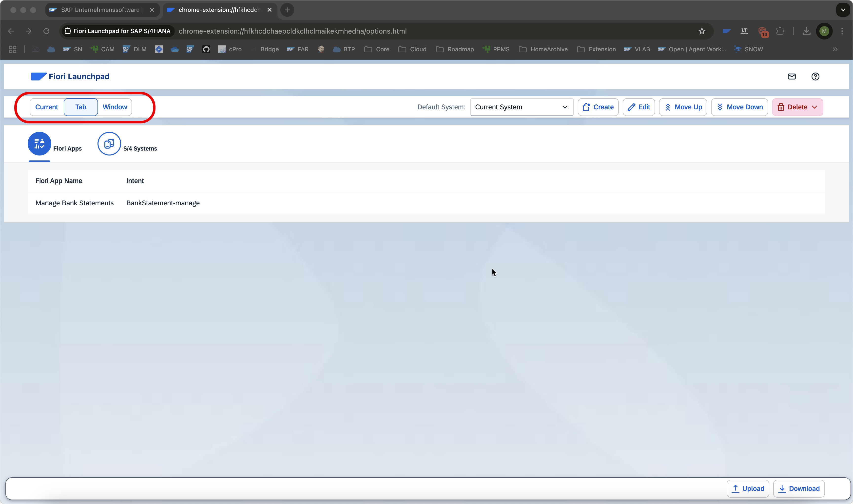The height and width of the screenshot is (504, 853).
Task: Open Chrome downloads icon
Action: coord(807,31)
